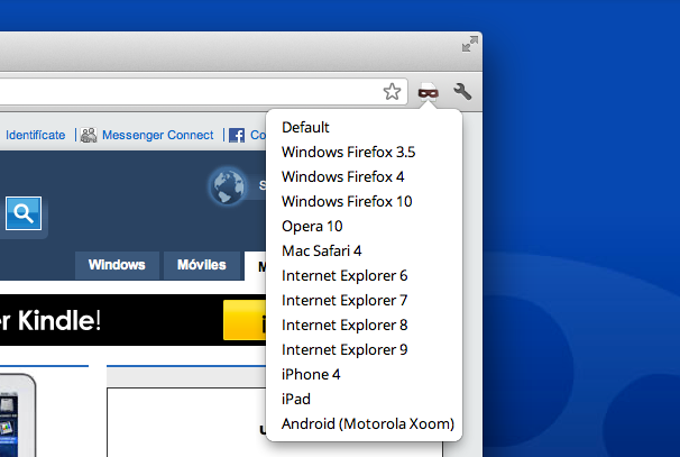This screenshot has height=457, width=680.
Task: Choose Android (Motorola Xoom) entry
Action: tap(367, 424)
